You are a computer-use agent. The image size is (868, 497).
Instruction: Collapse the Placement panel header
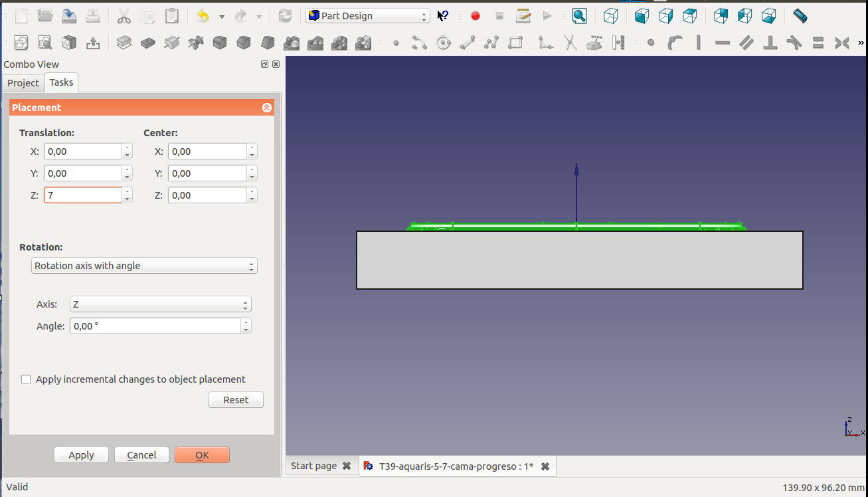pyautogui.click(x=266, y=108)
